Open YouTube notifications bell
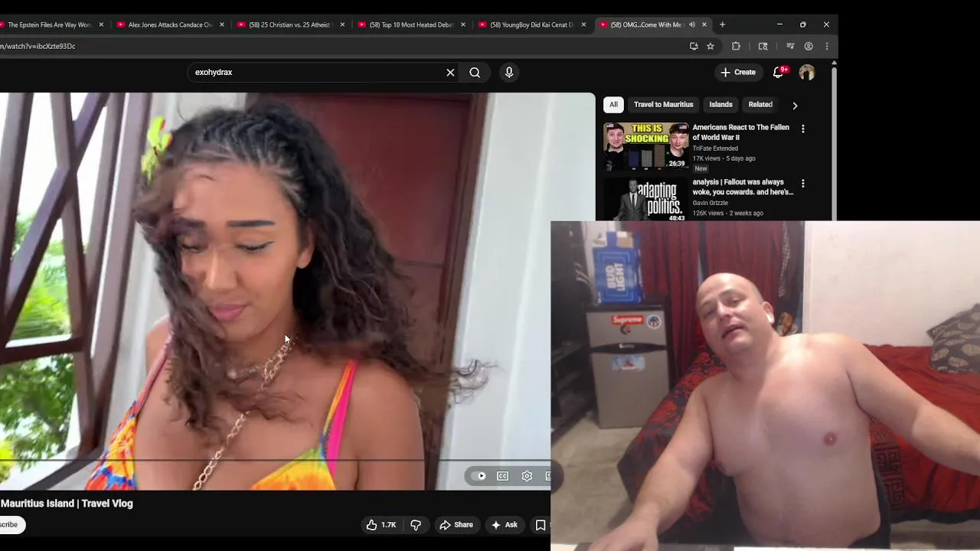Viewport: 980px width, 551px height. coord(779,72)
